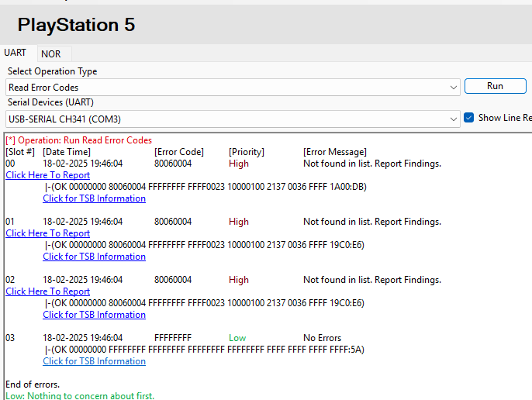Switch to the UART tab
Viewport: 532px width, 400px height.
pyautogui.click(x=15, y=53)
